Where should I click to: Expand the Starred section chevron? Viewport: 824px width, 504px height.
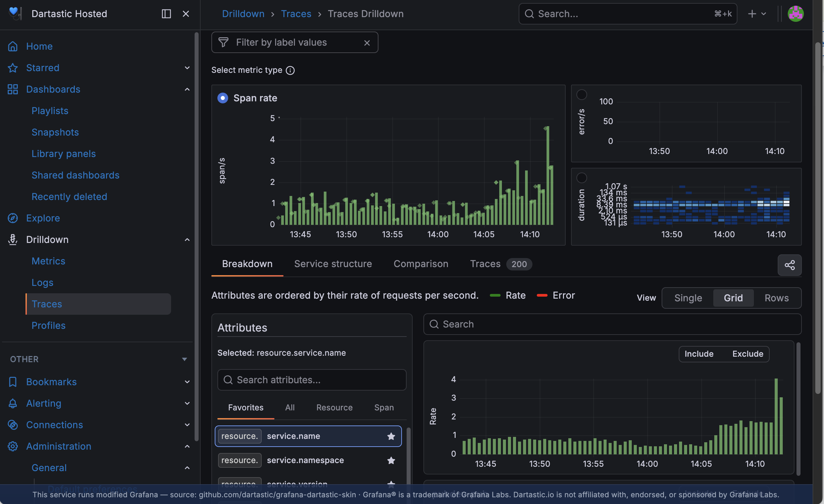187,68
